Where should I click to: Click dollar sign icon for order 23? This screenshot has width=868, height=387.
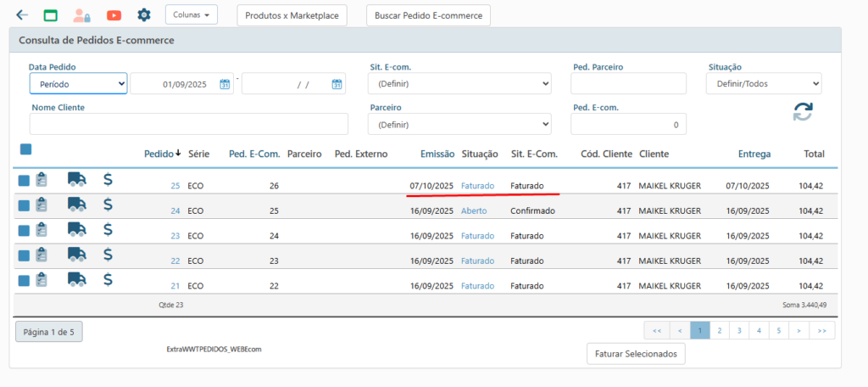(x=108, y=230)
